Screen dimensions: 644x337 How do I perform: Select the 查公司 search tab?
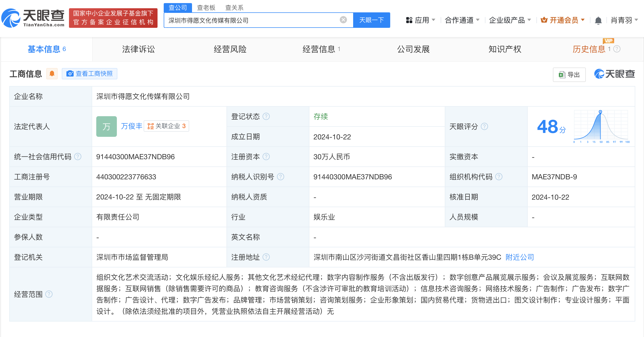point(178,8)
